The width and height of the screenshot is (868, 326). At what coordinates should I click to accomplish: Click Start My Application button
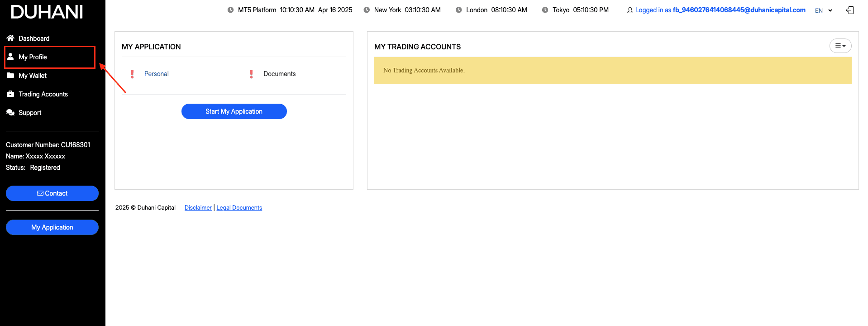[234, 111]
